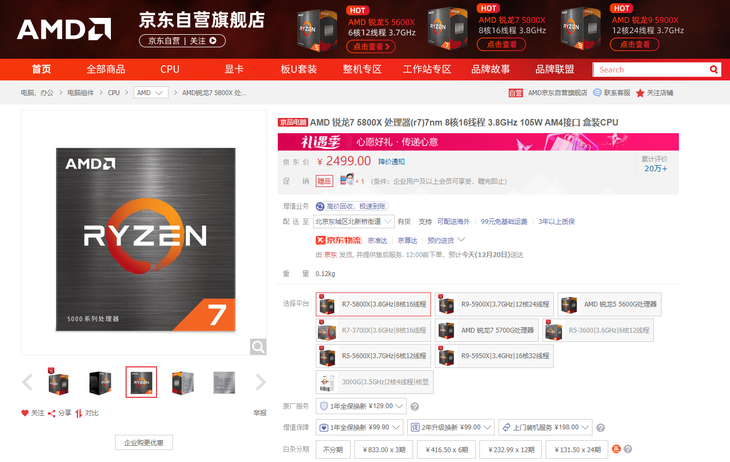This screenshot has height=462, width=730.
Task: Click help icon beside 上门装机服务
Action: (601, 428)
